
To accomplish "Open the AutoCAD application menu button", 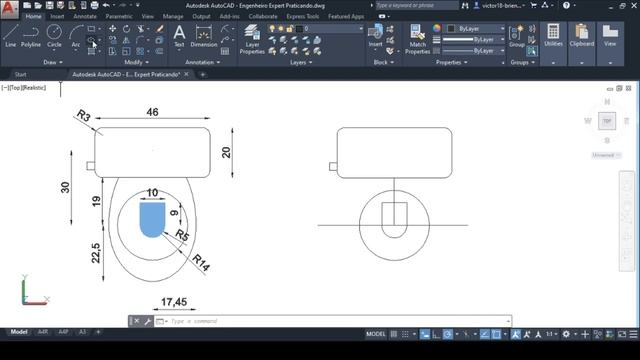I will (9, 9).
